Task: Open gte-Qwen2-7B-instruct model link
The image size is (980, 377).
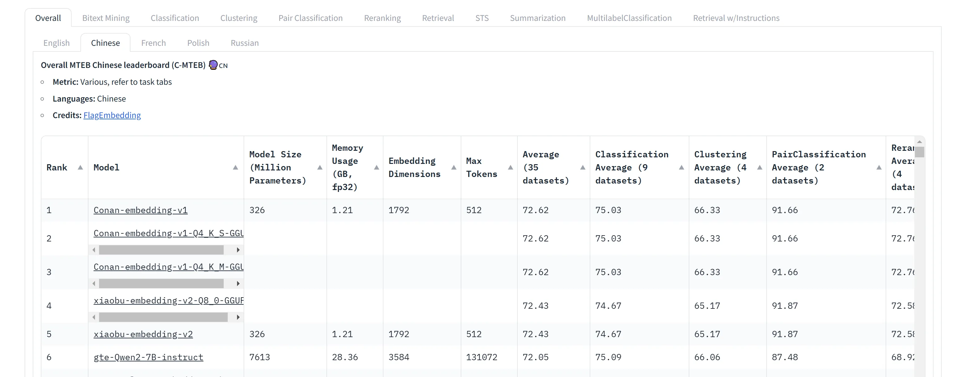Action: [148, 357]
